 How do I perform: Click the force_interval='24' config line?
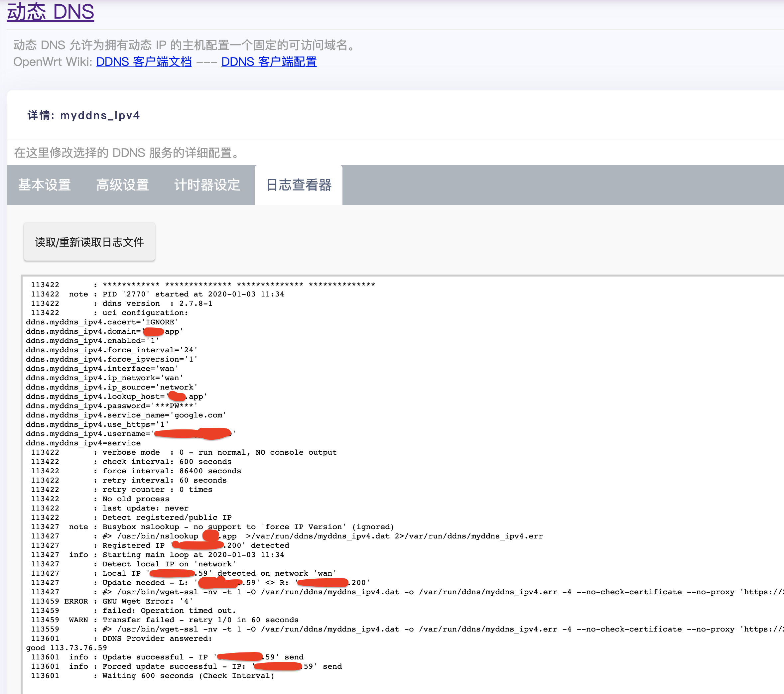[111, 350]
